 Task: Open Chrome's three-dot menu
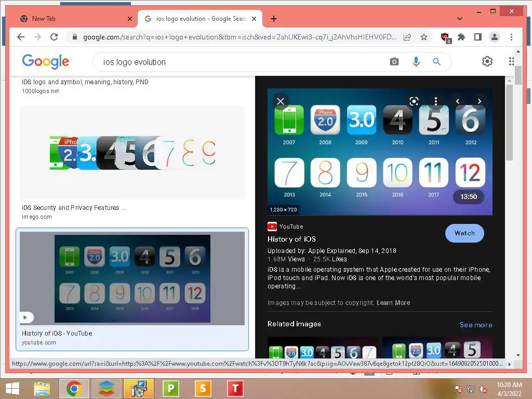pos(511,37)
